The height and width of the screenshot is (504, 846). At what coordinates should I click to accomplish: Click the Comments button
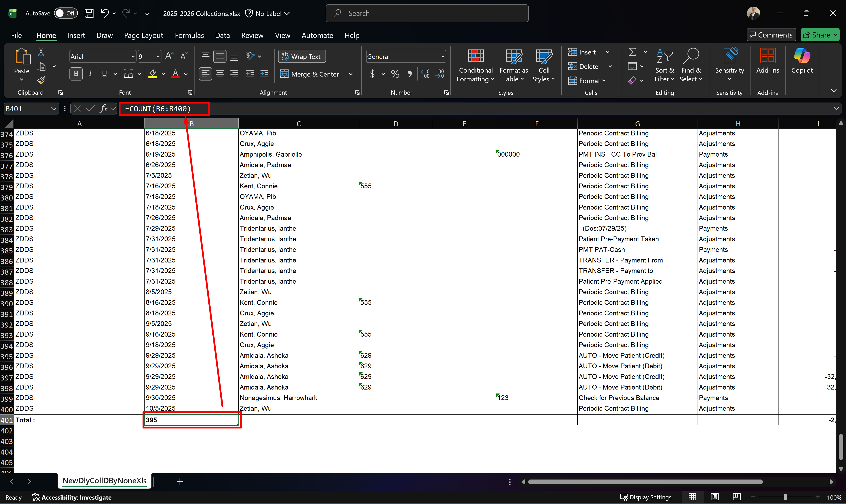(x=771, y=35)
